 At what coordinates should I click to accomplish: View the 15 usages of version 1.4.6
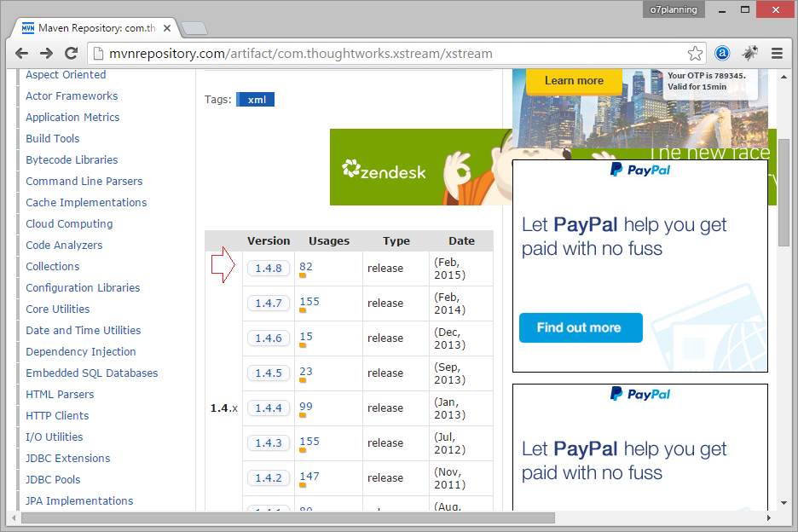(306, 337)
